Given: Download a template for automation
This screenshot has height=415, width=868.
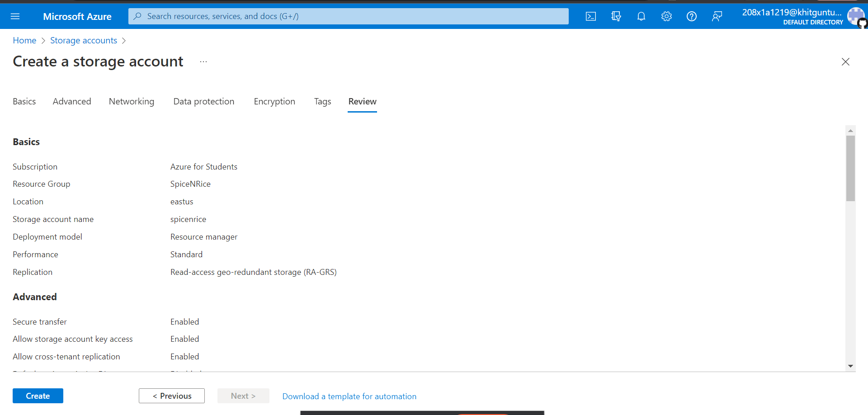Looking at the screenshot, I should tap(349, 396).
